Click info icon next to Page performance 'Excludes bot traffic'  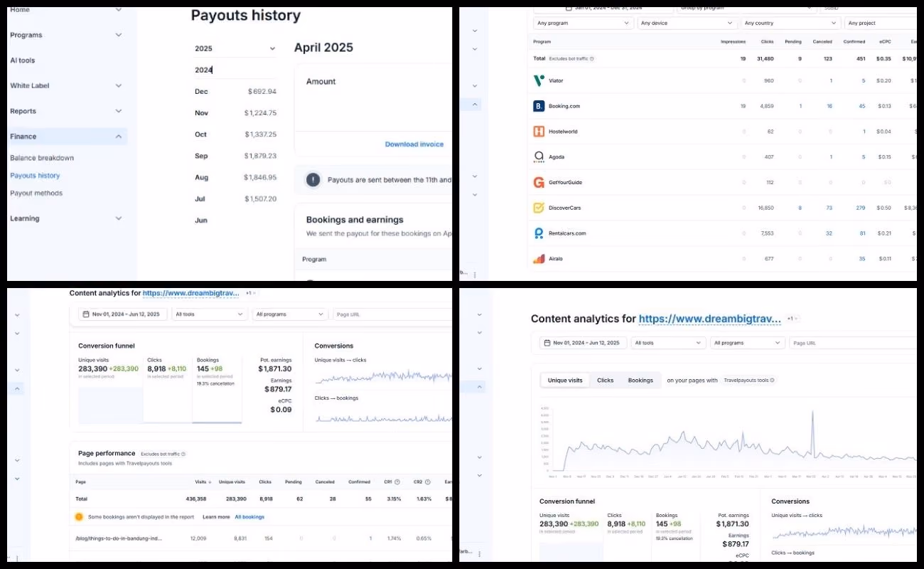[183, 454]
